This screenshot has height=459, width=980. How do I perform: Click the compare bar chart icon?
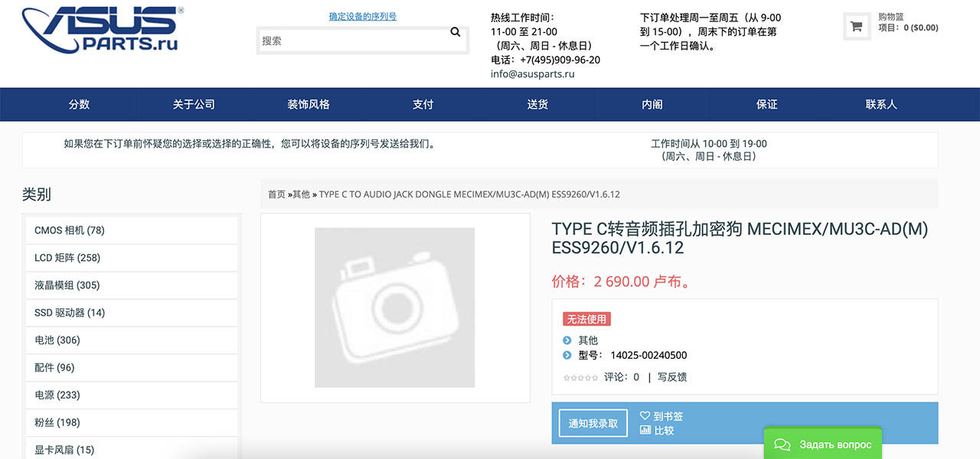645,430
